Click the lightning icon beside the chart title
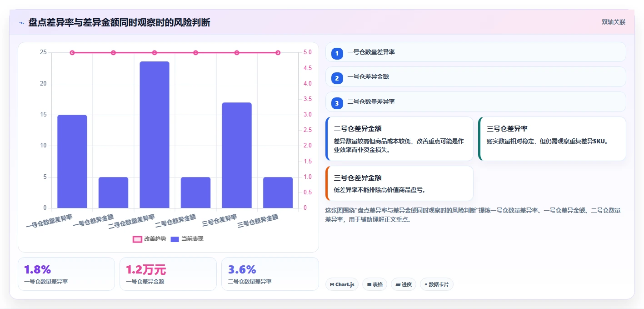 [x=21, y=22]
